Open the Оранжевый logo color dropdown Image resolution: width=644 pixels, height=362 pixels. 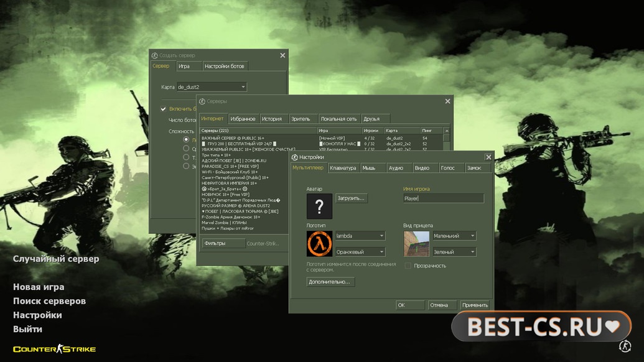click(360, 251)
